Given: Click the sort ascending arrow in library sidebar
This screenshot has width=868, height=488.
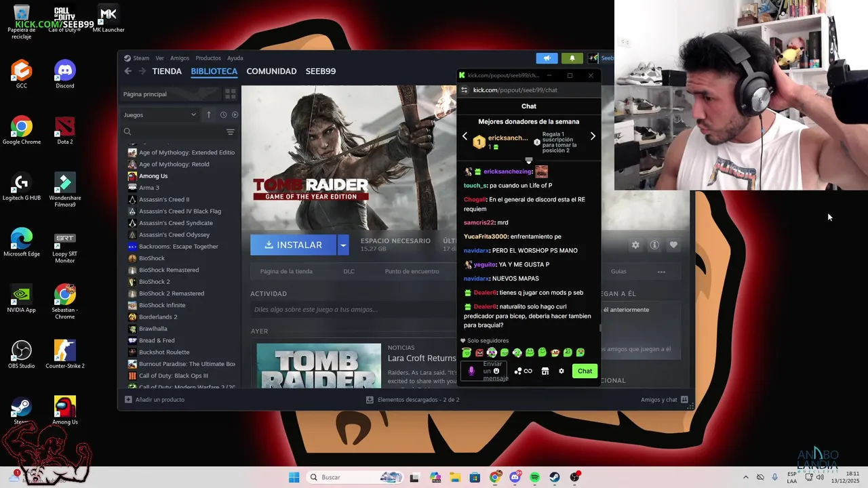Looking at the screenshot, I should (209, 115).
